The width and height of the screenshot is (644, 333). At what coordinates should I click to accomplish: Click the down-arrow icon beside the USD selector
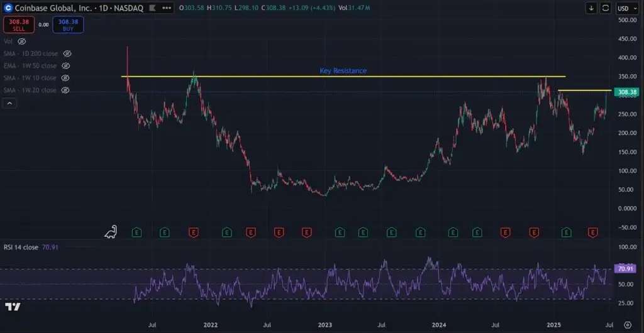pyautogui.click(x=592, y=8)
